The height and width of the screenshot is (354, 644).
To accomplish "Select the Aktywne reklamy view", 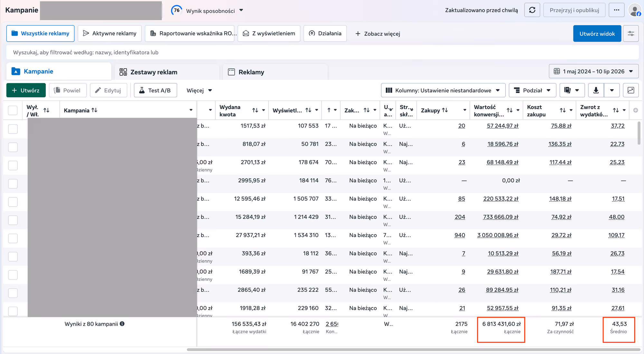I will click(109, 33).
